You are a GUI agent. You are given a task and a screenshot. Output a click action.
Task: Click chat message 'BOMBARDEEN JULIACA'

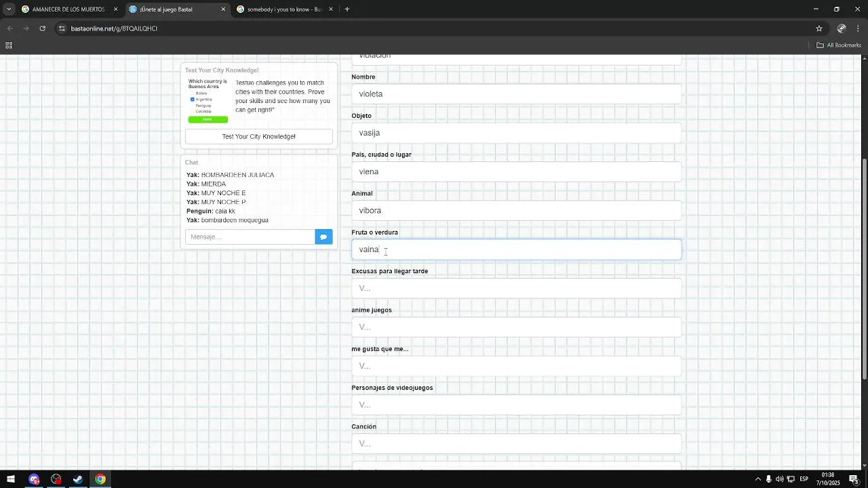(x=237, y=175)
